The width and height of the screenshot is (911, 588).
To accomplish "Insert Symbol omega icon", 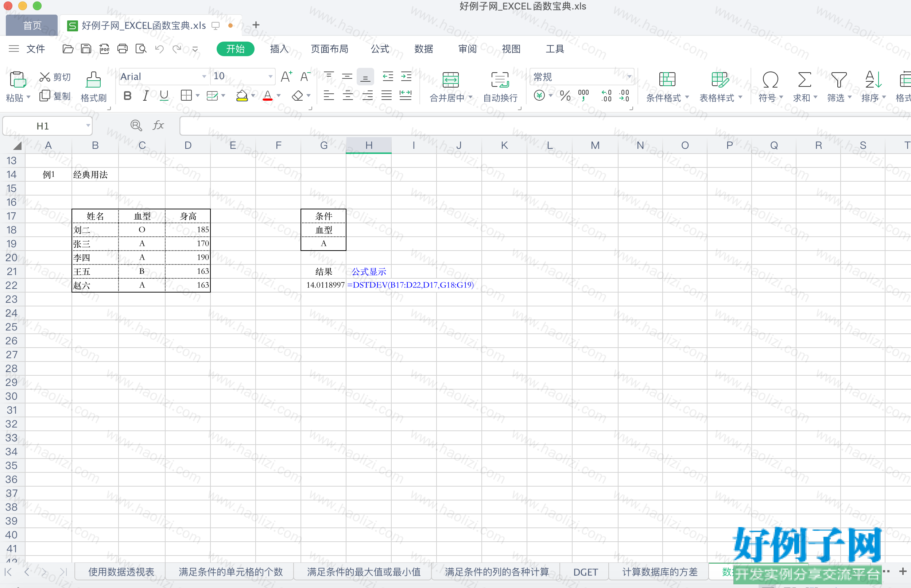I will pyautogui.click(x=770, y=80).
